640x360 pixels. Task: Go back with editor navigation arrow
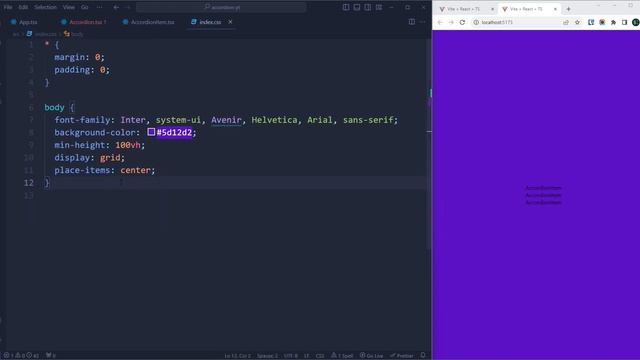coord(116,7)
